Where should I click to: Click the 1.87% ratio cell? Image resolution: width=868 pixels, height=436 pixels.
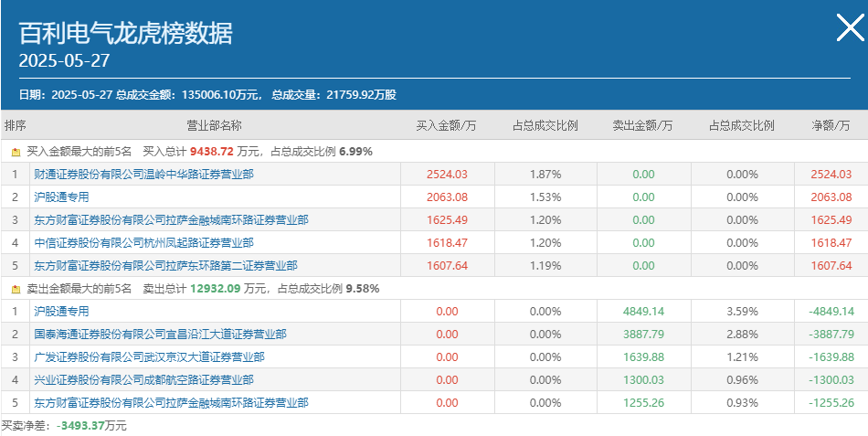(x=545, y=175)
